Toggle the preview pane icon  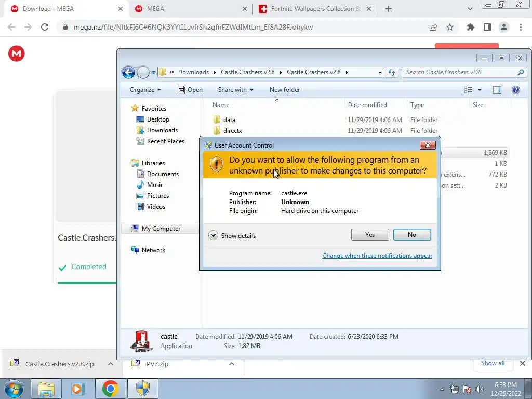(497, 90)
